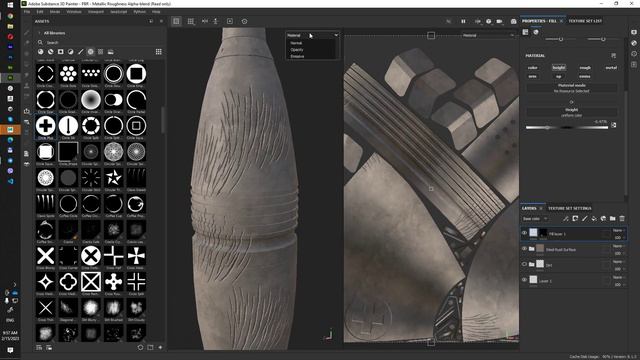Add a folder to the layer stack
The width and height of the screenshot is (640, 360).
tap(613, 219)
